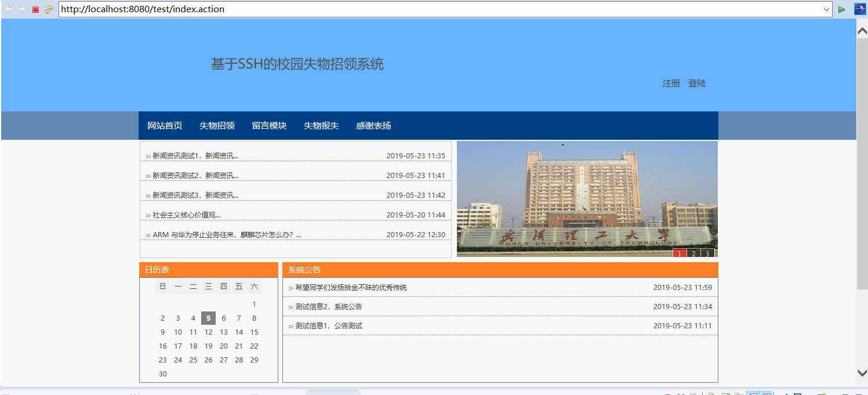Open the external browser globe icon
868x395 pixels.
click(x=859, y=9)
